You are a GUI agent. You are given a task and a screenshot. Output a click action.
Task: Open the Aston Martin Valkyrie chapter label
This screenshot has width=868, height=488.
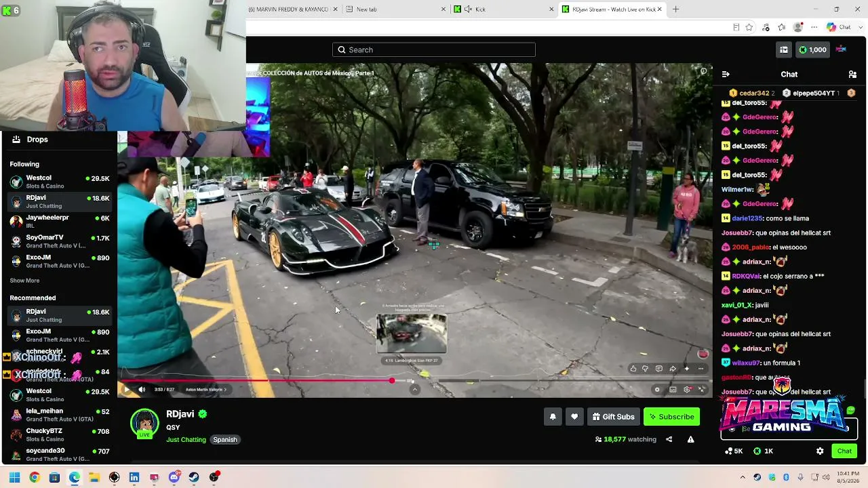[206, 390]
